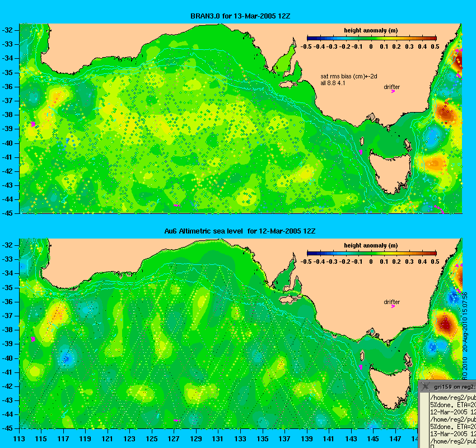Click the magenta drifter marker in bottom panel legend
The width and height of the screenshot is (476, 448).
click(x=393, y=306)
